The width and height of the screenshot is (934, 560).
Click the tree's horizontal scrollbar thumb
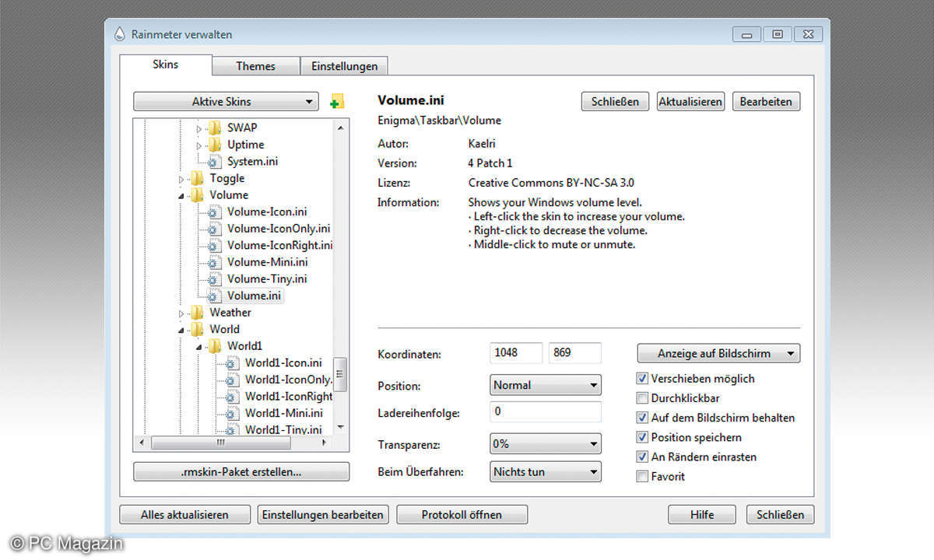pos(220,443)
